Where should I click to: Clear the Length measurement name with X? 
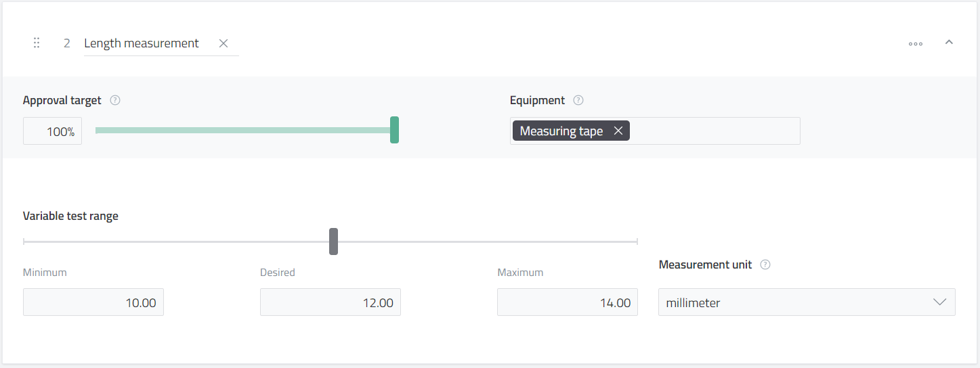[223, 43]
